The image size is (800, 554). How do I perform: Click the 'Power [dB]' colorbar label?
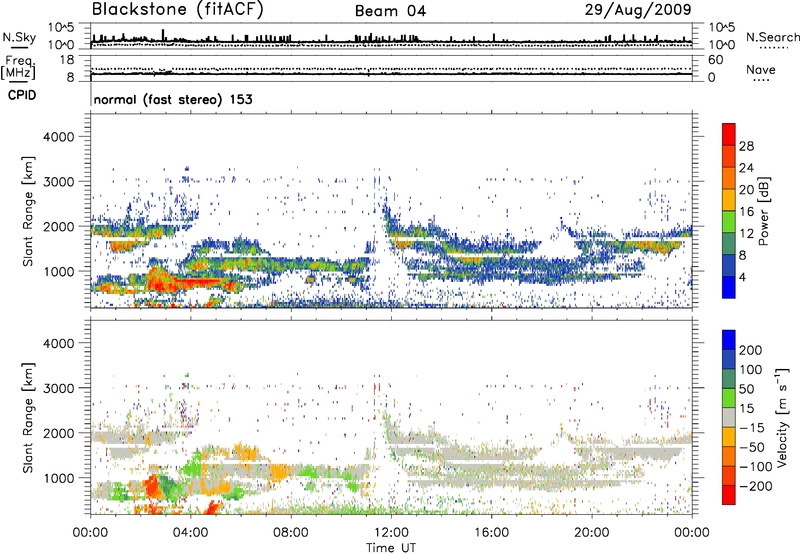[763, 211]
